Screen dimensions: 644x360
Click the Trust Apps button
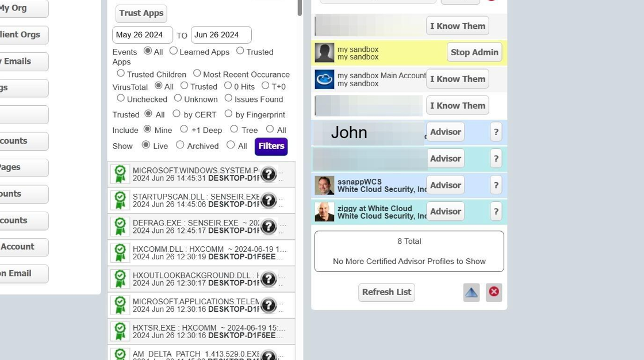[x=141, y=13]
